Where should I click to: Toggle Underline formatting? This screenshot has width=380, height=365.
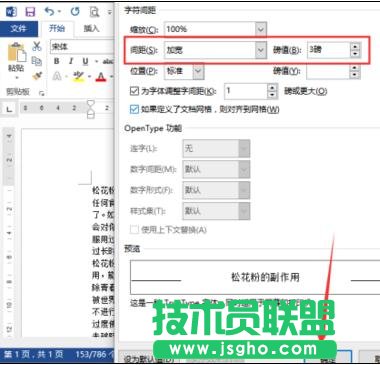(x=85, y=61)
